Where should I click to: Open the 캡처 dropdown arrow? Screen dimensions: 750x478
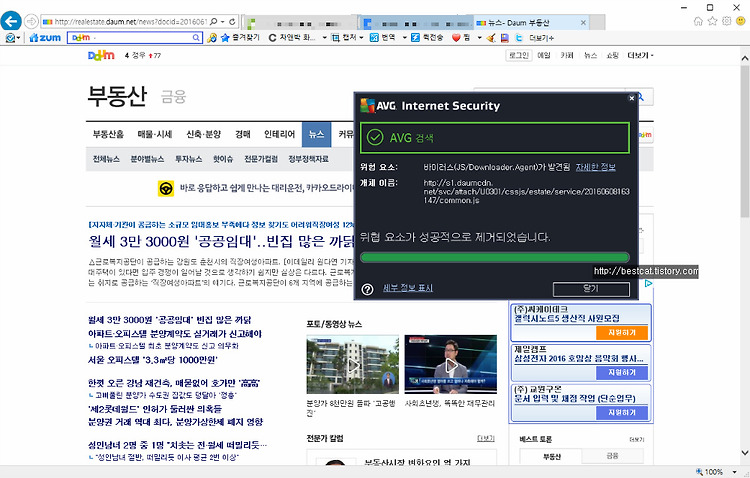point(361,37)
